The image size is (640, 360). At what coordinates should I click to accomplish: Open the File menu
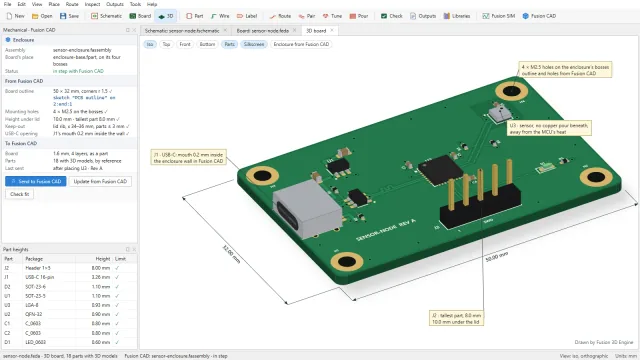tap(7, 4)
